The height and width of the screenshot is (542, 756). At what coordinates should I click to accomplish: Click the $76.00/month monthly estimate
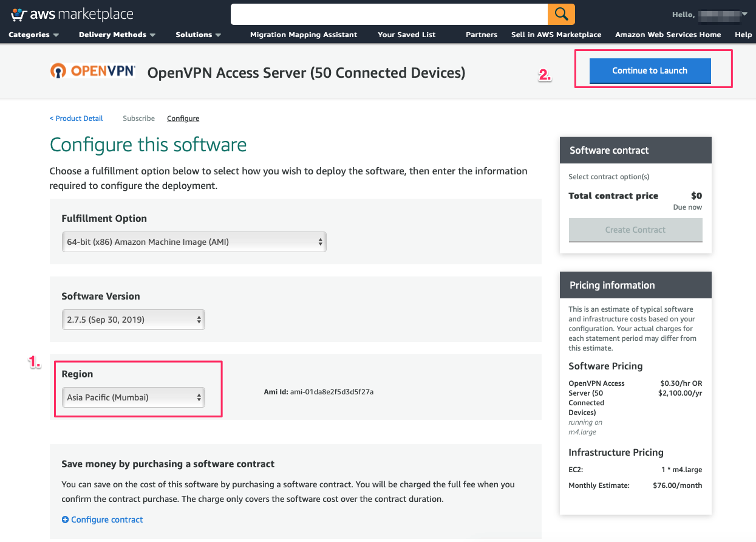678,485
